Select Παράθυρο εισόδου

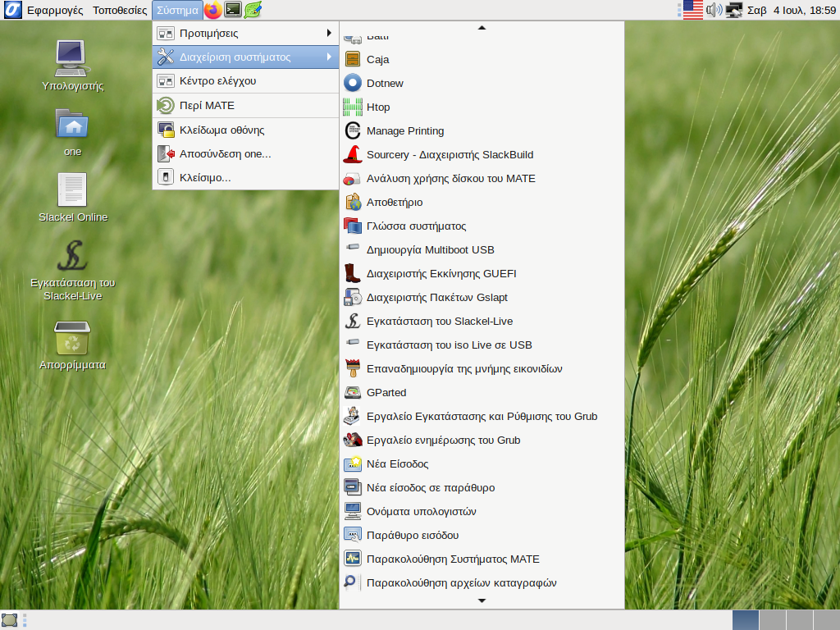(482, 535)
